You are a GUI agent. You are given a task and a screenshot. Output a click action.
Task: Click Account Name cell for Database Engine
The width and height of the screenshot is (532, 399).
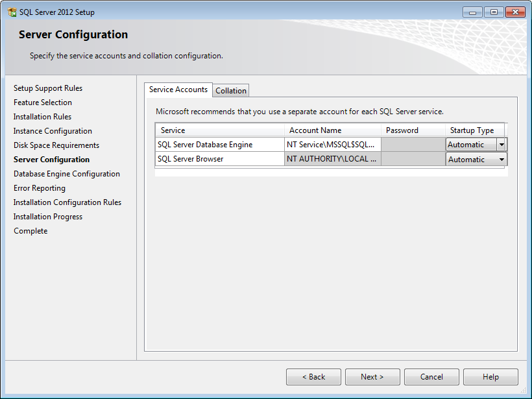(332, 145)
